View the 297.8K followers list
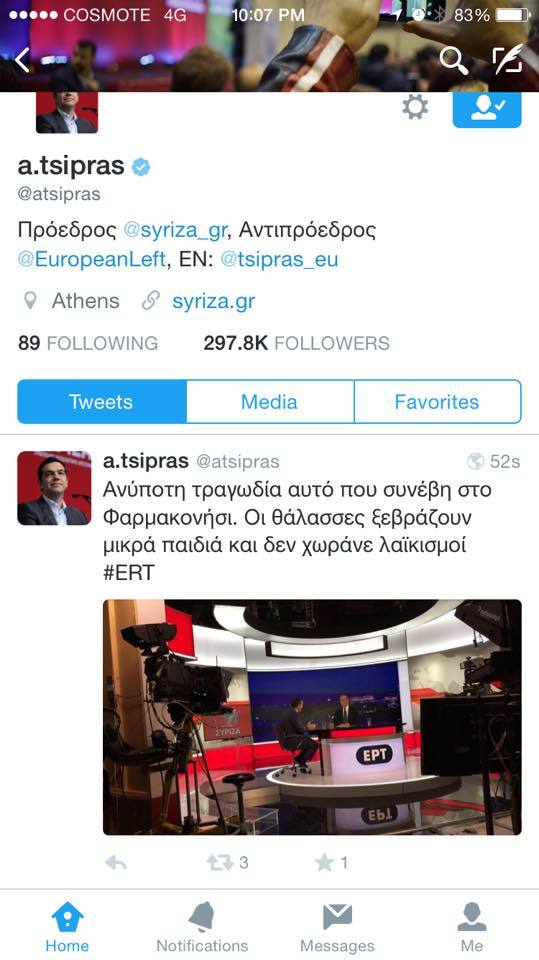Screen dimensions: 539x960 [x=296, y=343]
